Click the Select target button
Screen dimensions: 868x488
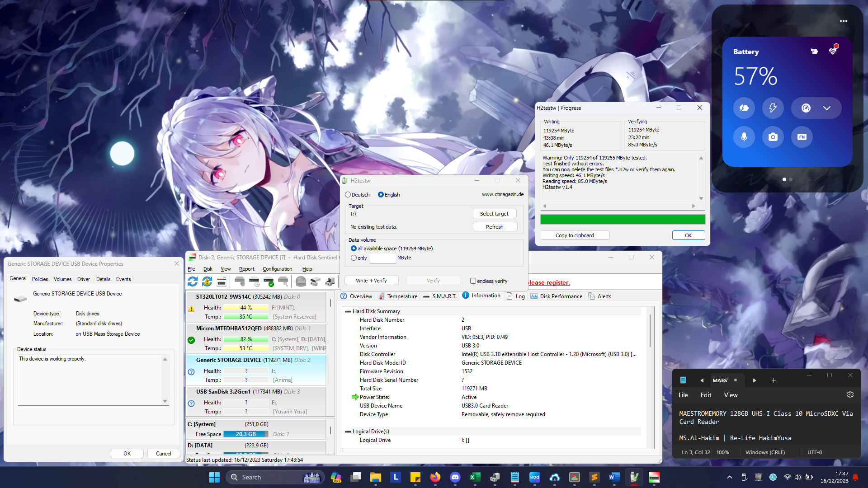(494, 214)
